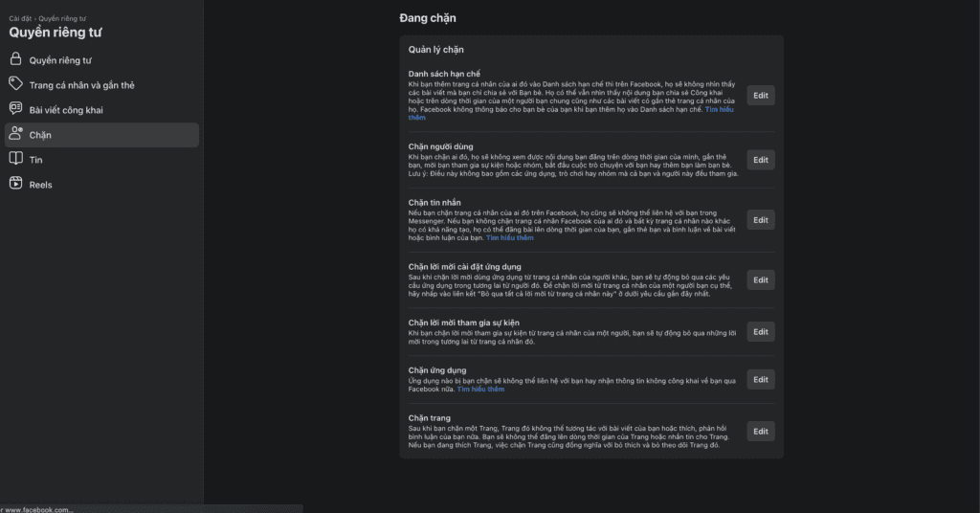Click Edit beside Chặn lời mời cài đặt ứng dụng
Screen dimensions: 980x513
(x=760, y=280)
